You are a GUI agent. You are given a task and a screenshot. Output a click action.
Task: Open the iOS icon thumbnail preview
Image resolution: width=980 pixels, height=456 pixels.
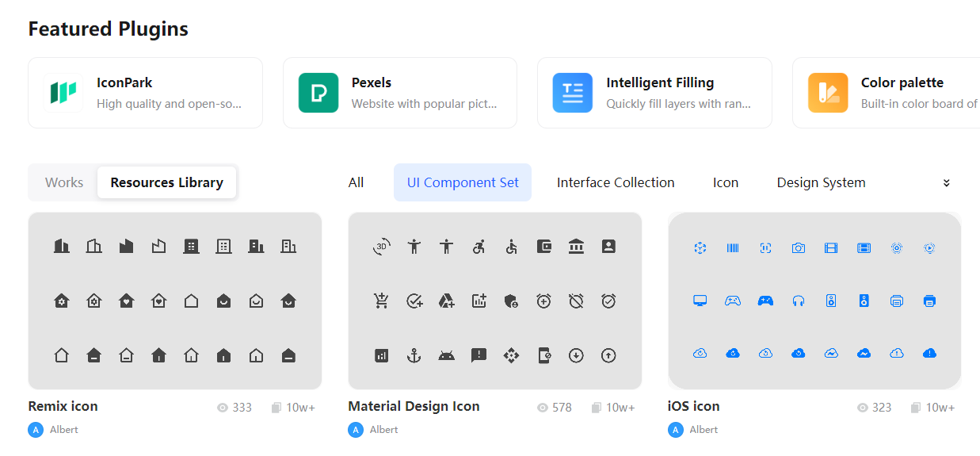point(814,301)
